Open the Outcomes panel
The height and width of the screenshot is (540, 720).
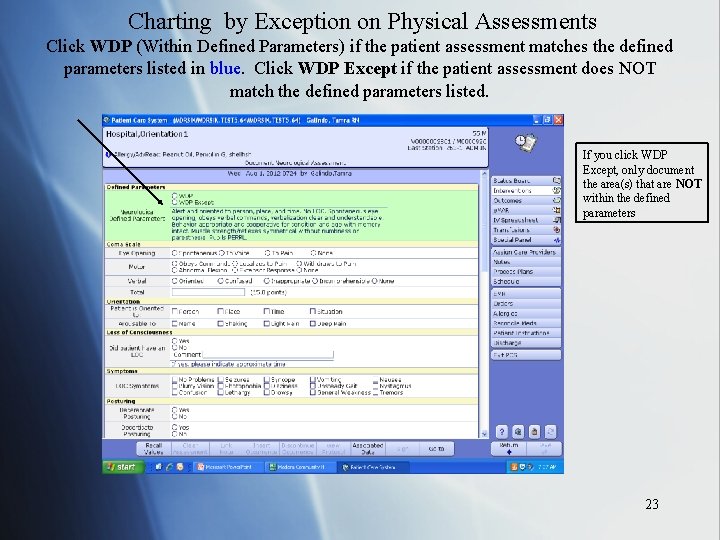pos(526,201)
